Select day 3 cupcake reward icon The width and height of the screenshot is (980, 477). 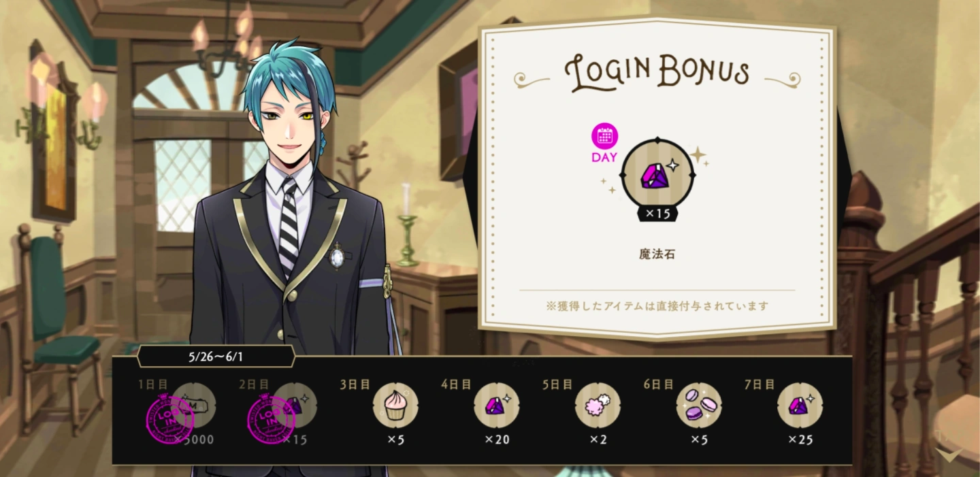pos(395,406)
